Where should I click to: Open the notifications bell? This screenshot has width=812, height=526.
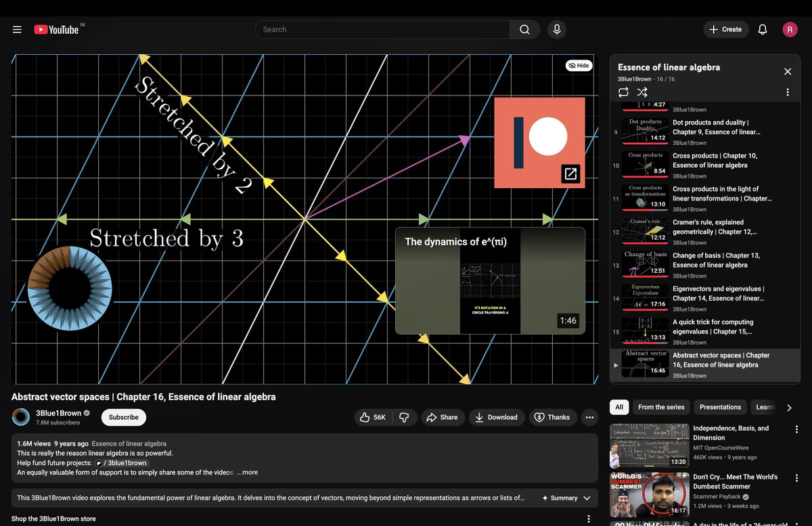click(x=763, y=30)
